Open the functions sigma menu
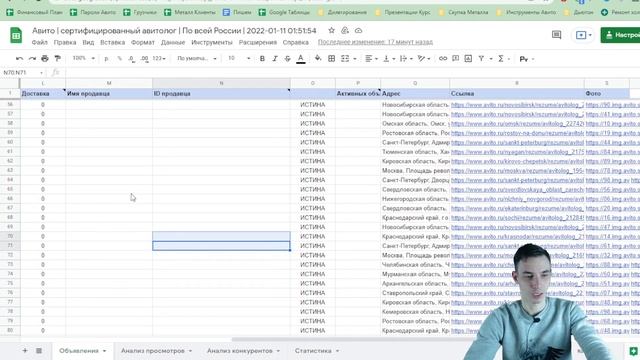This screenshot has height=360, width=640. (501, 59)
